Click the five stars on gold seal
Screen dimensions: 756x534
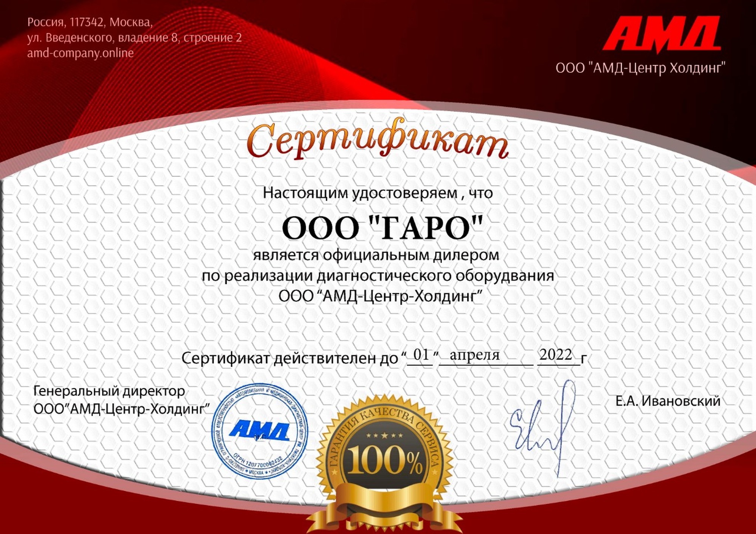click(x=384, y=435)
